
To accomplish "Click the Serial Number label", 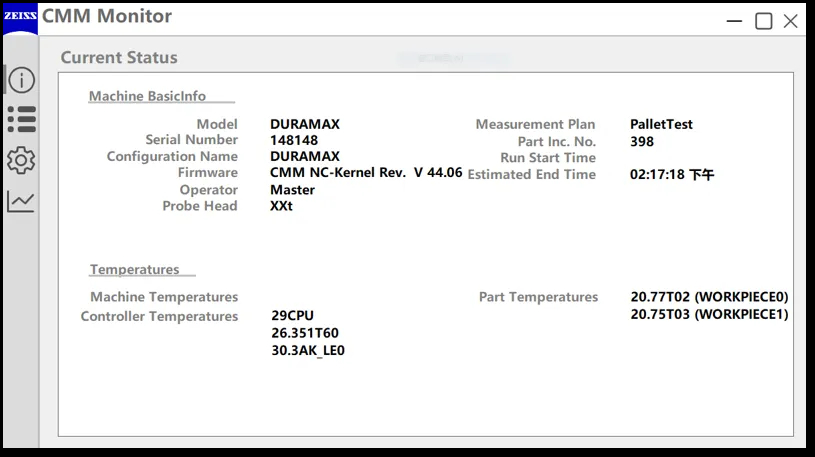I will 192,140.
